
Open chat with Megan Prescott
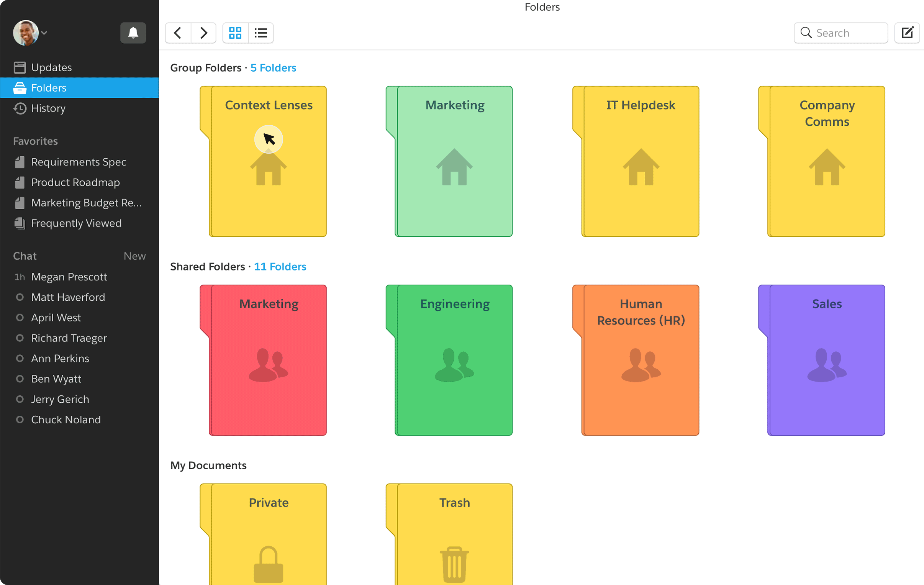pyautogui.click(x=79, y=277)
